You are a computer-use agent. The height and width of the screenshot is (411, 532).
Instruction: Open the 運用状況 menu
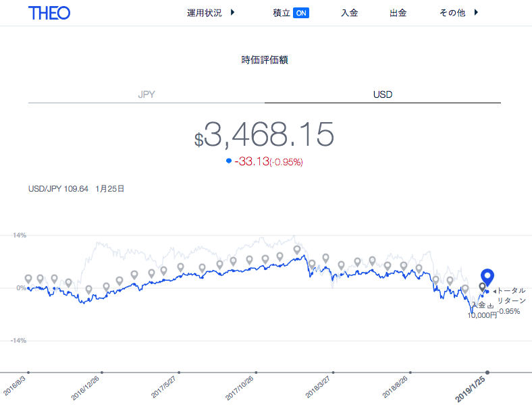[205, 13]
